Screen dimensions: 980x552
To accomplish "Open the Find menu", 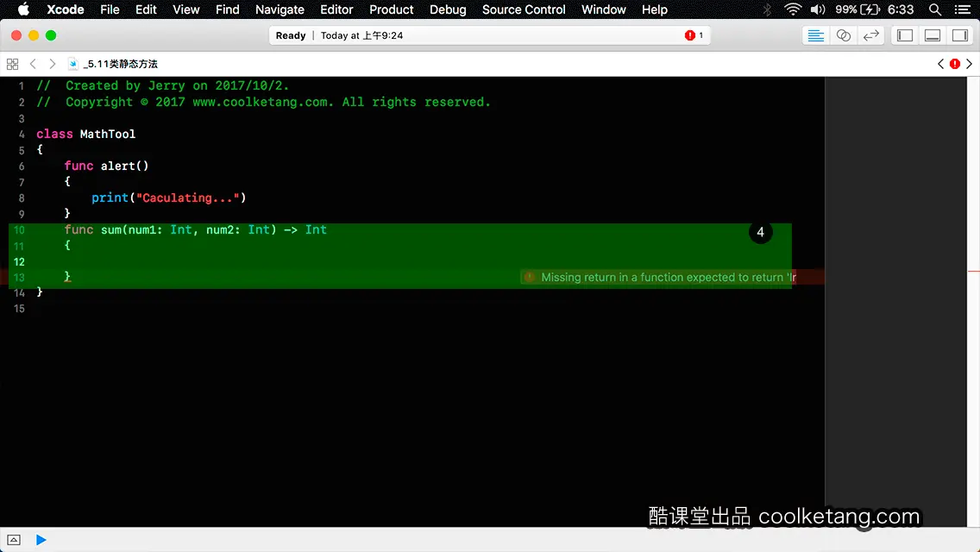I will pyautogui.click(x=227, y=9).
